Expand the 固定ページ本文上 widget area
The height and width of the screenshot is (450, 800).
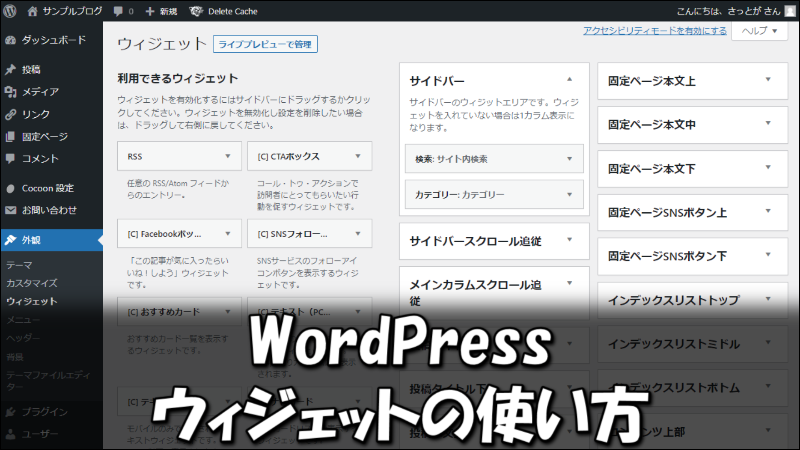pyautogui.click(x=768, y=80)
